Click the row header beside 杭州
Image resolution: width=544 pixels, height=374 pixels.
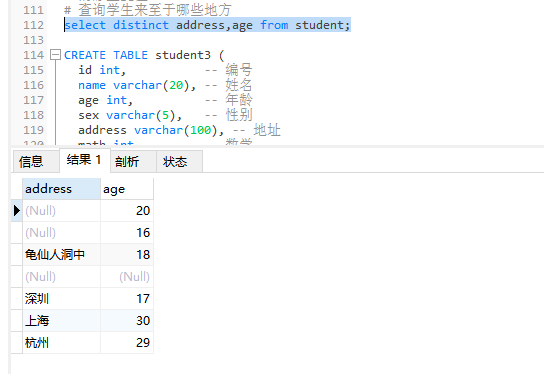click(x=17, y=343)
